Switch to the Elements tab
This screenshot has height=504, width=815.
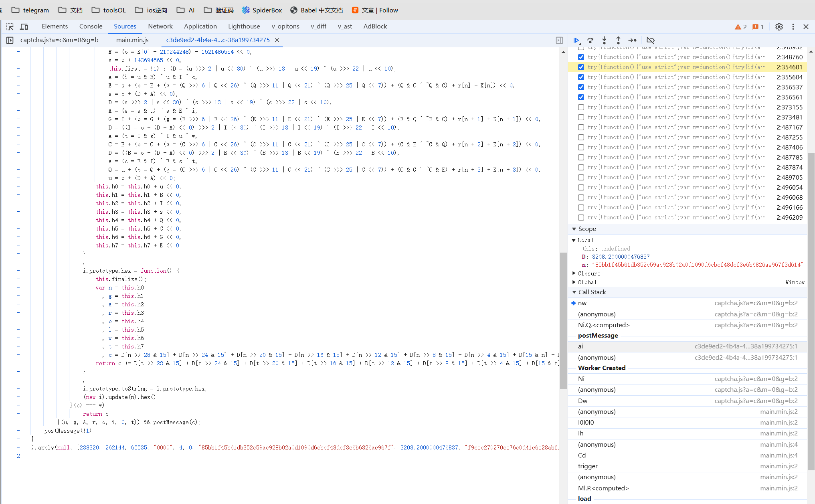55,26
